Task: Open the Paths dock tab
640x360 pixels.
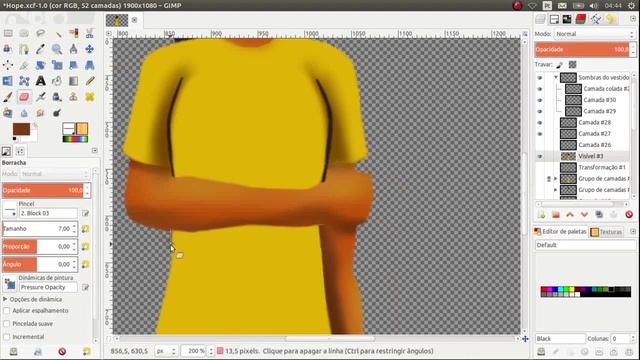Action: pos(595,19)
